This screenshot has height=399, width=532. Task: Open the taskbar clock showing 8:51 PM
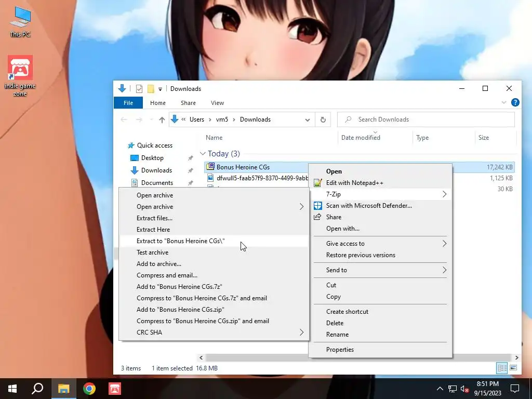(487, 389)
